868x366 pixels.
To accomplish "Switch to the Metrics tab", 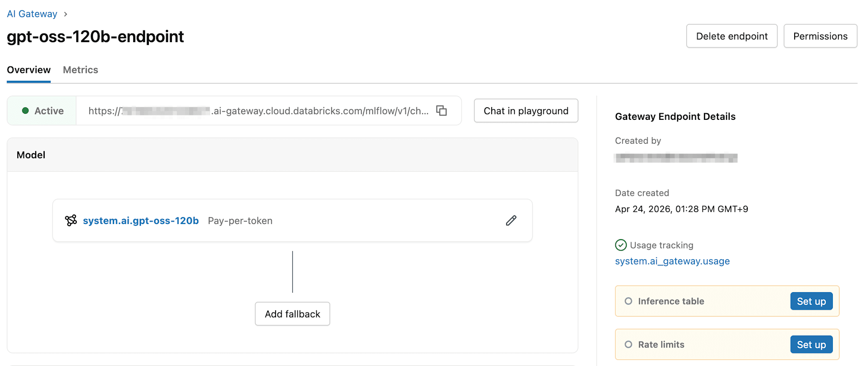I will pos(80,70).
